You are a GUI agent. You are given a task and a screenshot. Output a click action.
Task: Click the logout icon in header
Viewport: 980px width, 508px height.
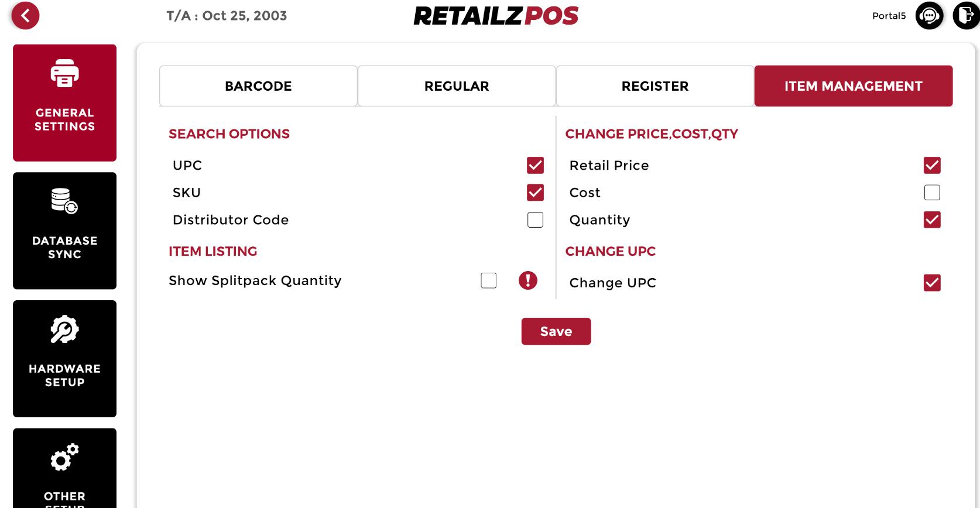(966, 16)
